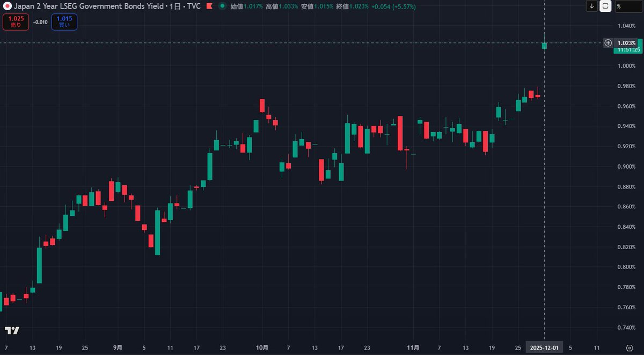644x355 pixels.
Task: Click the 10月 label on the time axis
Action: pyautogui.click(x=262, y=347)
